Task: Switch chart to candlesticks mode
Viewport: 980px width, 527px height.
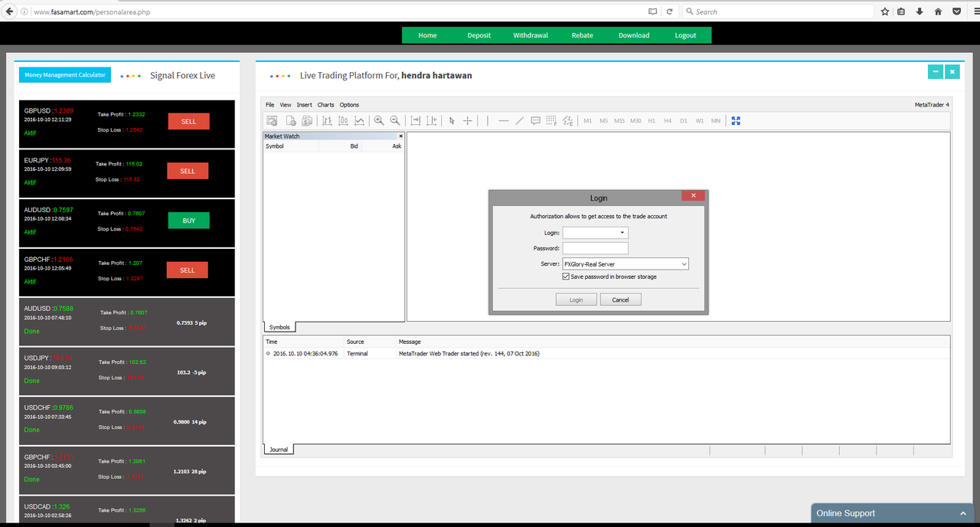Action: click(x=343, y=121)
